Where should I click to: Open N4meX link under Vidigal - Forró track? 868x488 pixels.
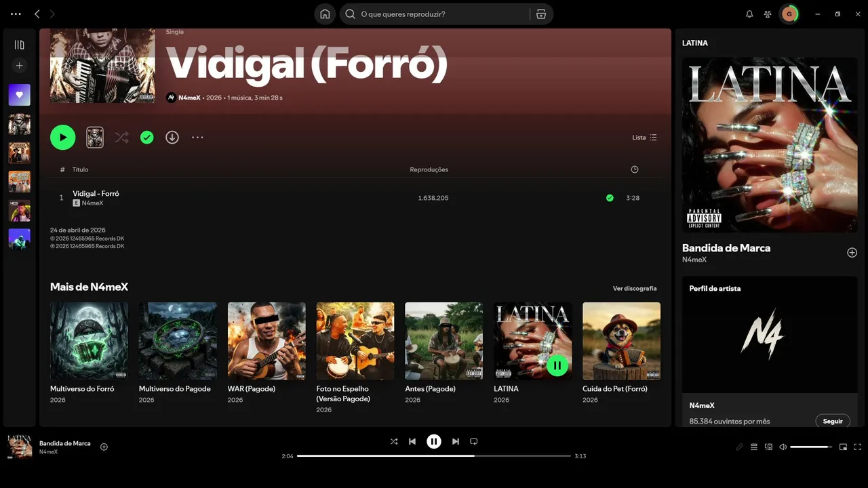point(93,203)
